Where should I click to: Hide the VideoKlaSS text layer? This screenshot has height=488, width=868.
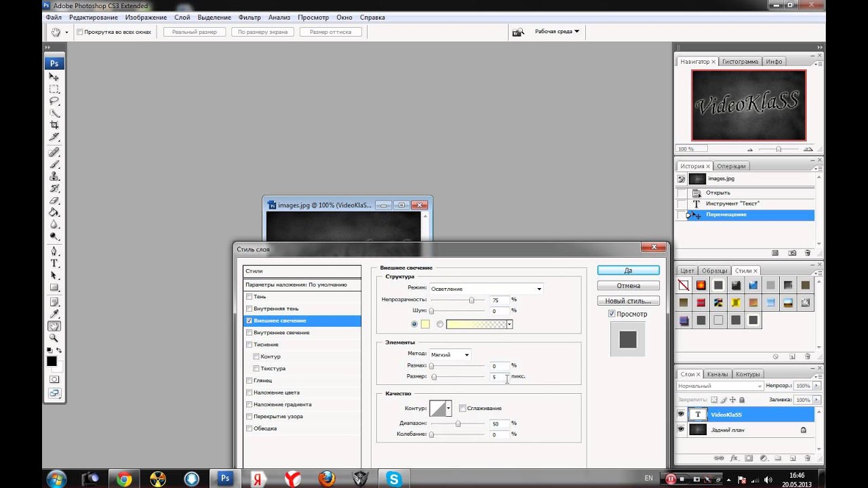(681, 414)
